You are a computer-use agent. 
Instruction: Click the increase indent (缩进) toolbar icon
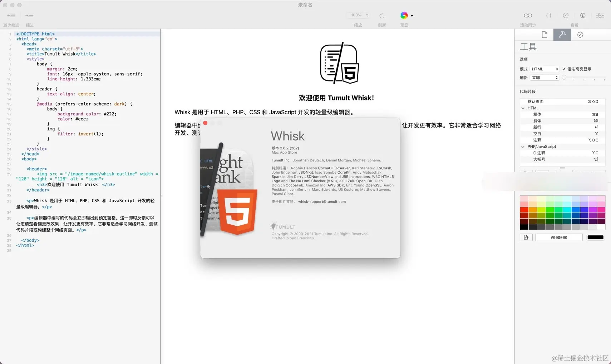pyautogui.click(x=30, y=15)
